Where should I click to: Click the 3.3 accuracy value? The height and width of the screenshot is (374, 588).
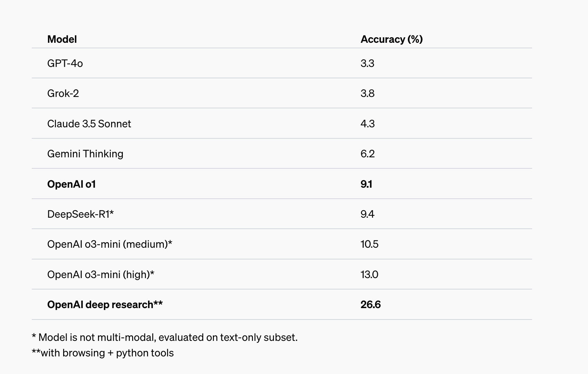tap(367, 63)
